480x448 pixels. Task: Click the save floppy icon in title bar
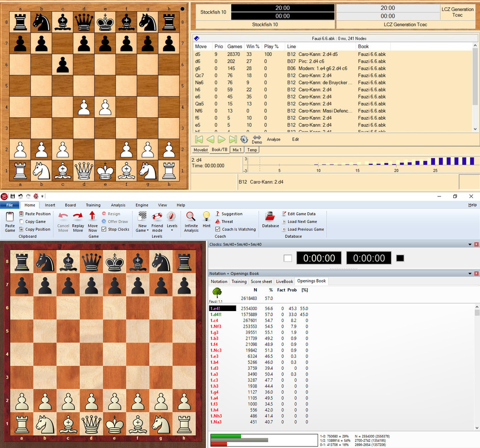click(x=12, y=196)
